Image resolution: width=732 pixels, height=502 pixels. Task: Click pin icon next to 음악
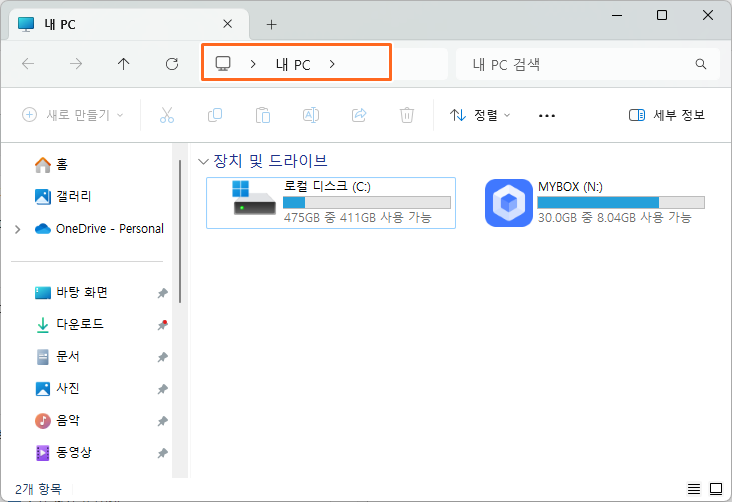click(162, 421)
